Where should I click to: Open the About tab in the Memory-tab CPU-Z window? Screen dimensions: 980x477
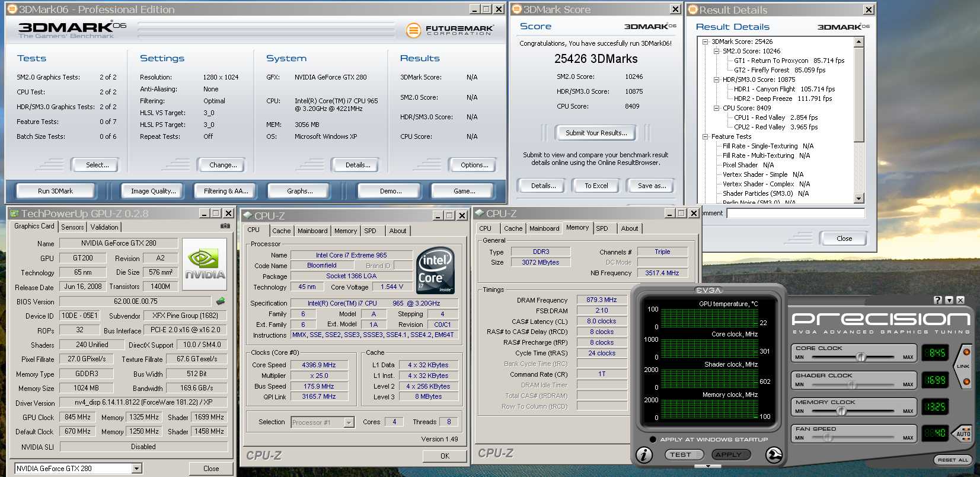pyautogui.click(x=630, y=228)
